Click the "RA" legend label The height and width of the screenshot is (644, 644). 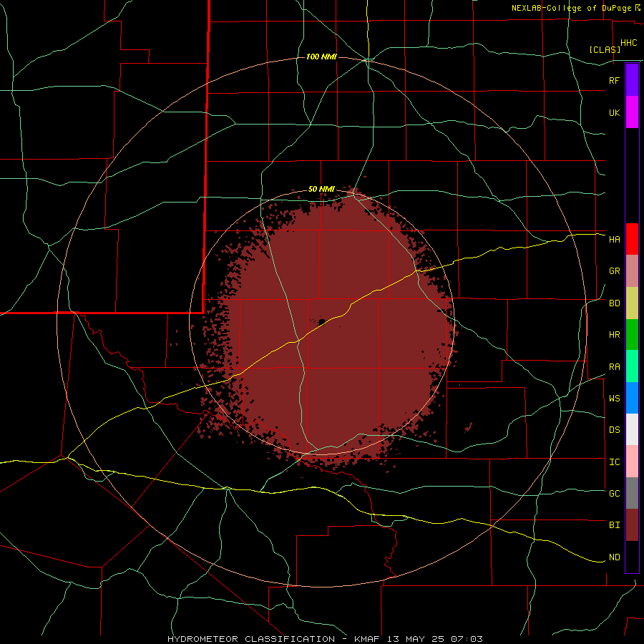614,367
